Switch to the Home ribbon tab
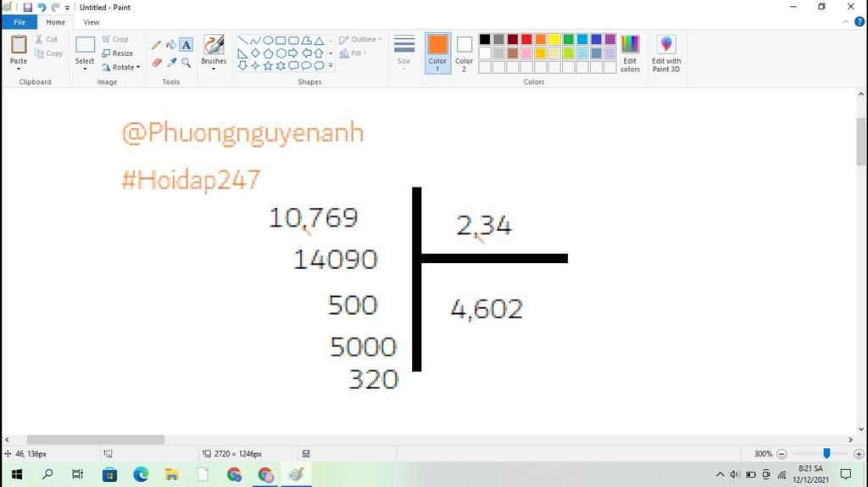This screenshot has width=868, height=487. [x=55, y=22]
